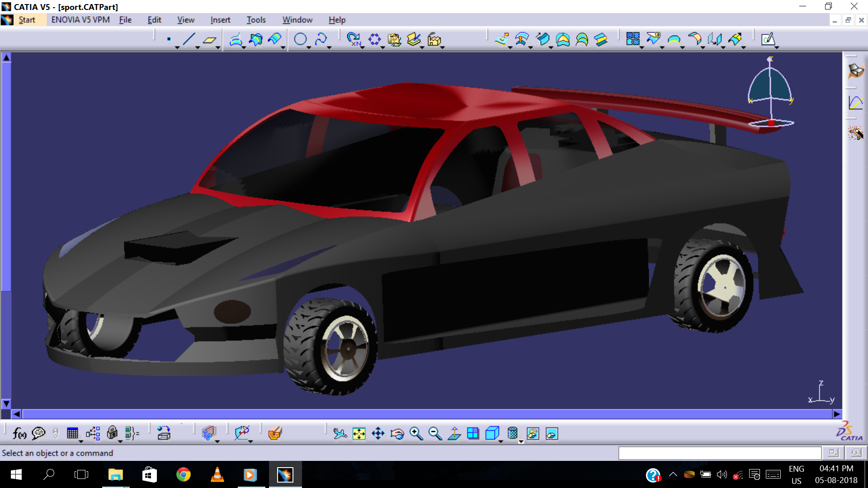868x488 pixels.
Task: Toggle the Fly mode icon
Action: 340,434
